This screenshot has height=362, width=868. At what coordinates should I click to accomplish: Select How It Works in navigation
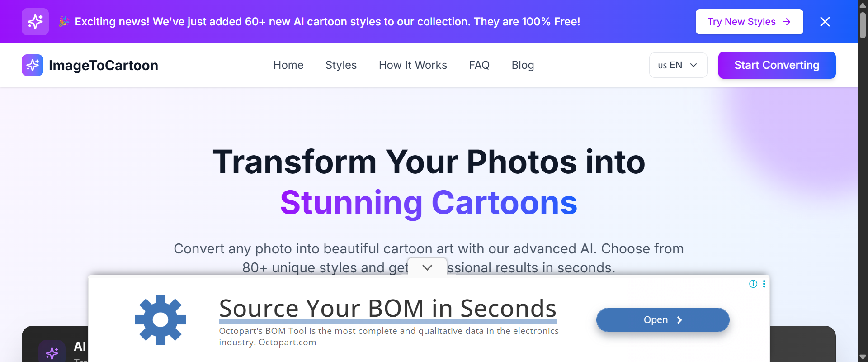413,65
